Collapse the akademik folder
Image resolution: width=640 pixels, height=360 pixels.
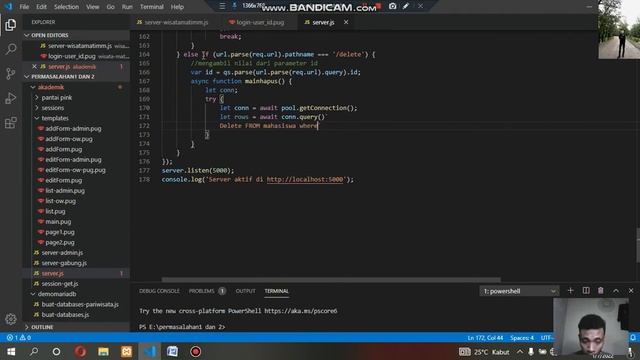click(x=76, y=87)
